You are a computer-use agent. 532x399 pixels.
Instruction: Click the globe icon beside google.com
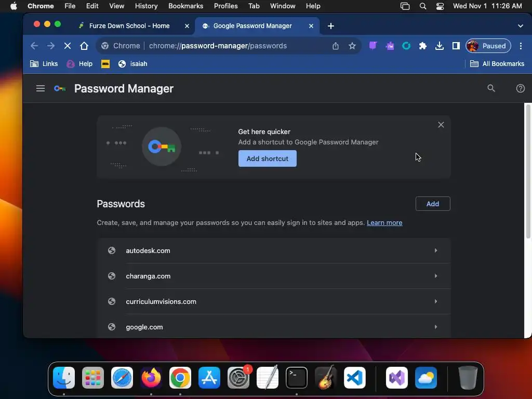[x=112, y=327]
